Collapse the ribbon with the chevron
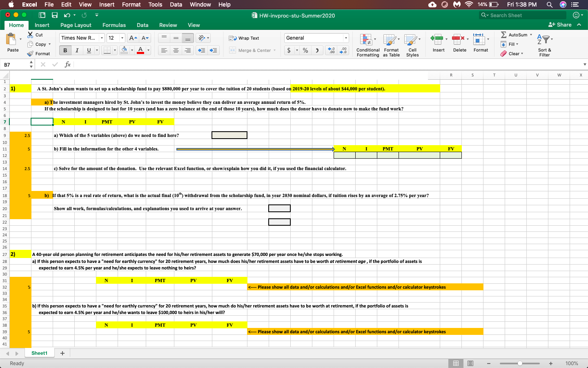 point(579,25)
